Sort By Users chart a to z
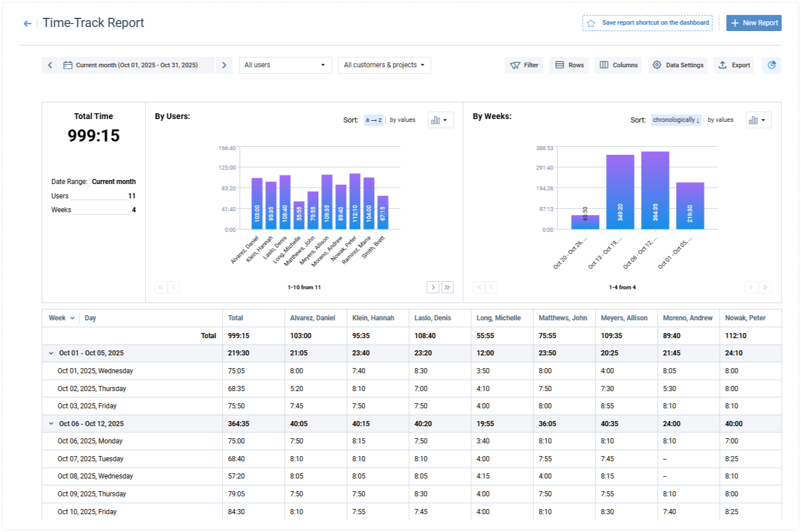The height and width of the screenshot is (532, 801). pos(373,120)
